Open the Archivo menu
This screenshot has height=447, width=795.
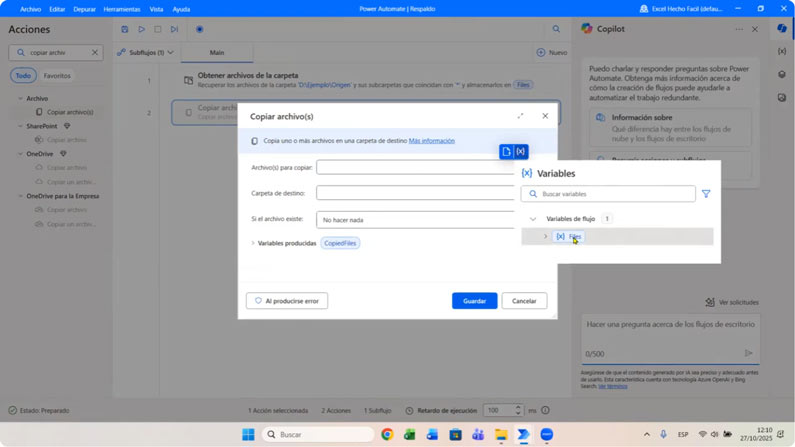click(30, 9)
